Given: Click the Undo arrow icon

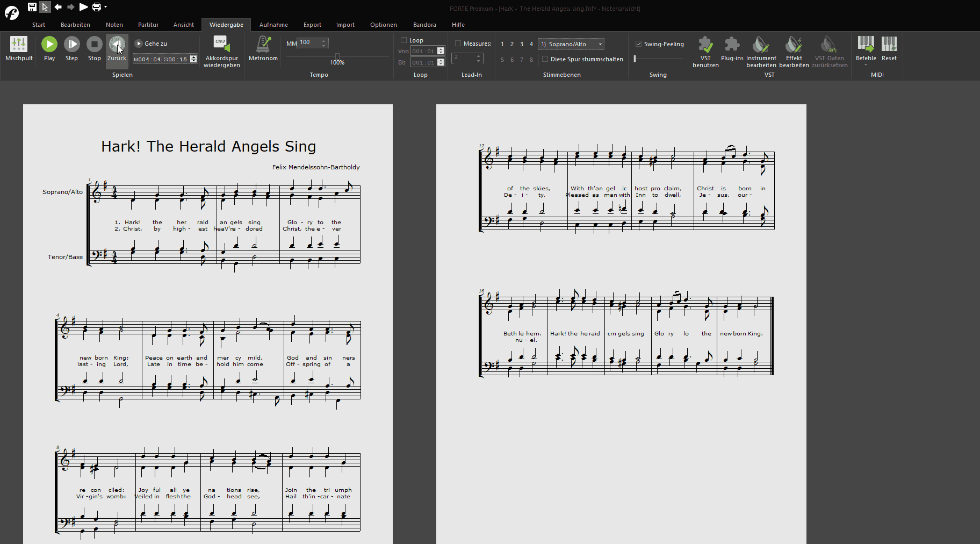Looking at the screenshot, I should 58,7.
